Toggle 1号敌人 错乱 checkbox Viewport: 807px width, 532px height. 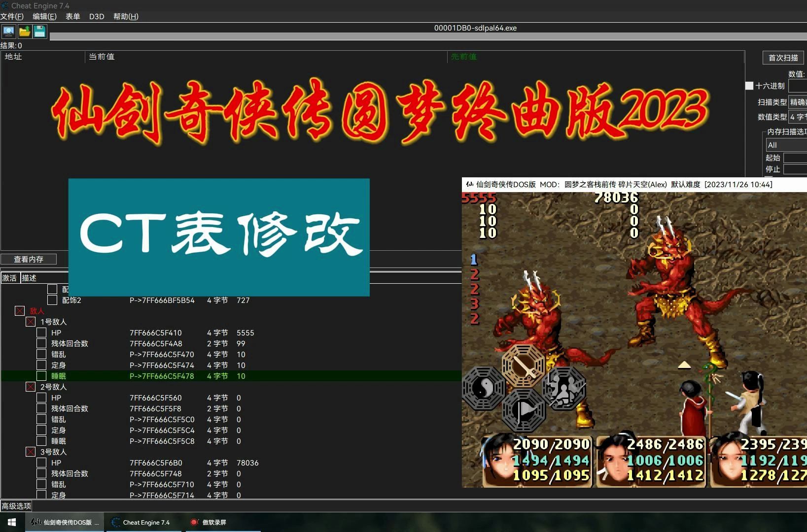click(41, 354)
